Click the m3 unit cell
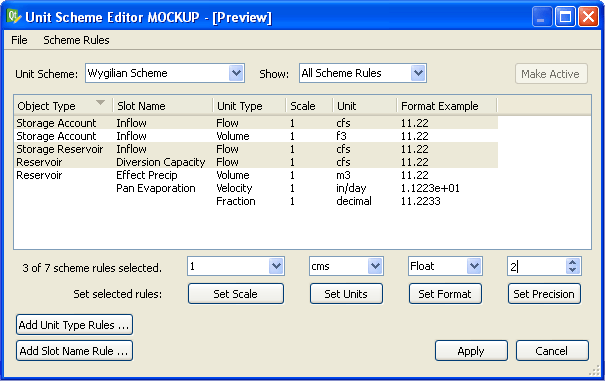Screen dimensions: 605x381 343,175
